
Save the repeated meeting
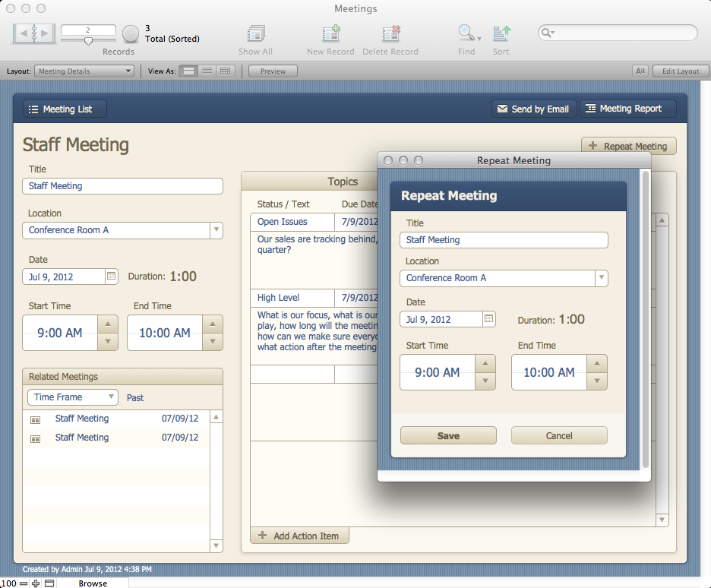pos(448,435)
